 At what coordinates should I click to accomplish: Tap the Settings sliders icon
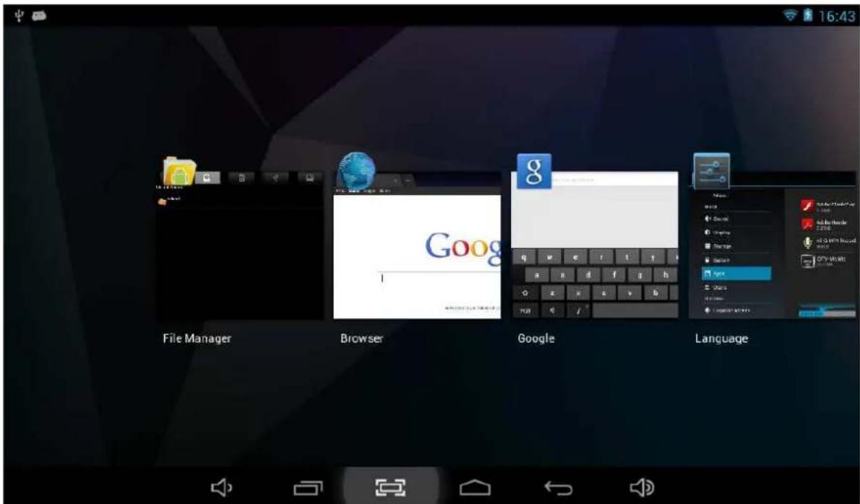tap(711, 170)
